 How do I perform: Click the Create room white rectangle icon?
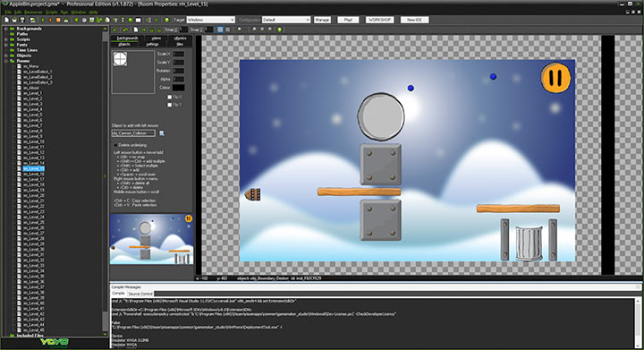click(138, 20)
